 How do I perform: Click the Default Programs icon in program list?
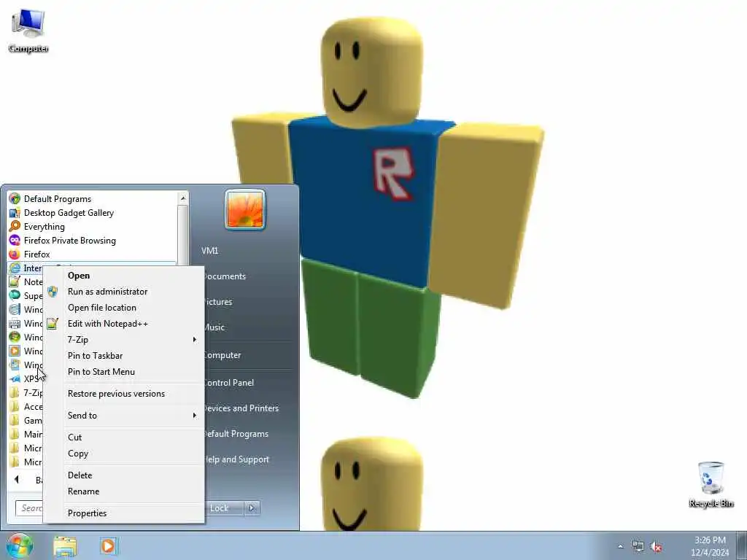(15, 198)
